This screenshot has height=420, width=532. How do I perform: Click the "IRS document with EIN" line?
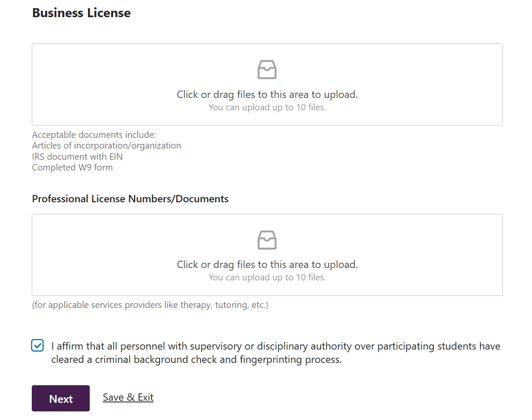coord(77,157)
